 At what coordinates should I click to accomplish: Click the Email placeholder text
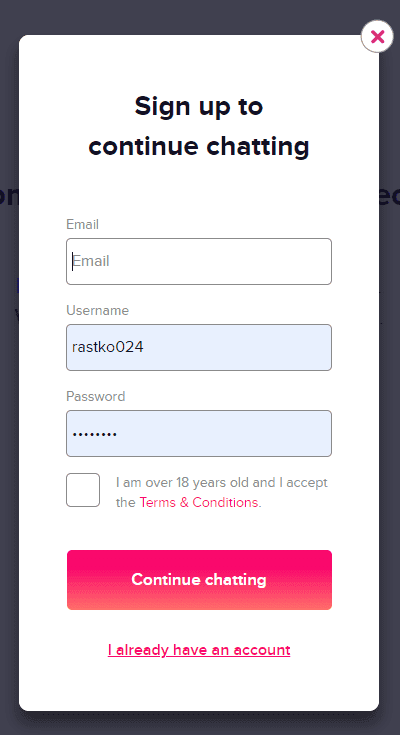pos(91,261)
